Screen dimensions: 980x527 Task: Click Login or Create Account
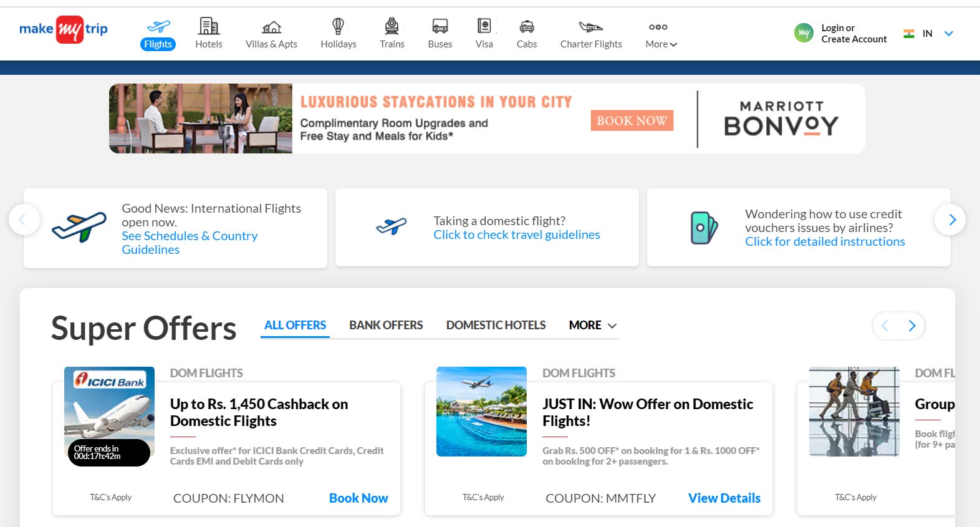coord(853,34)
